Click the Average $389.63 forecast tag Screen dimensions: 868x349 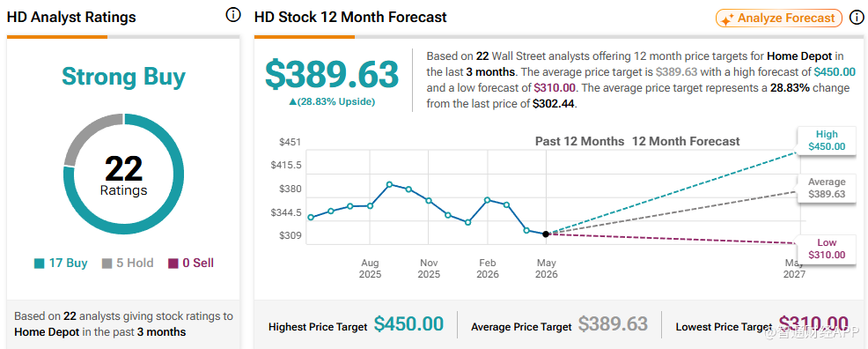pyautogui.click(x=827, y=189)
